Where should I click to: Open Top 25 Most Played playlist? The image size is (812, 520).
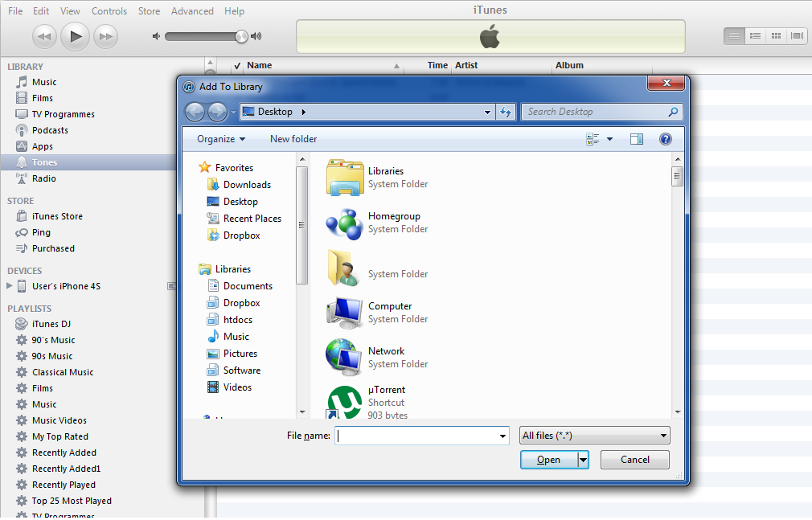point(72,501)
